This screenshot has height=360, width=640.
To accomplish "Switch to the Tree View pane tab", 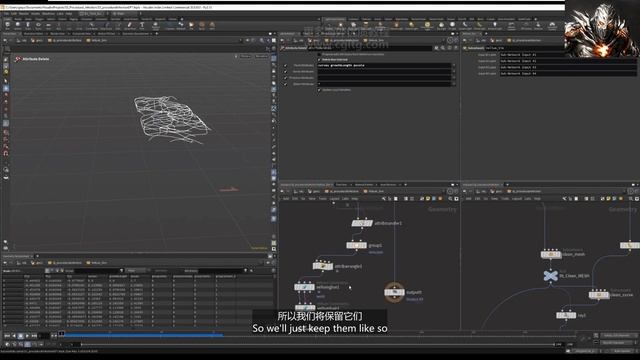I will tap(341, 184).
